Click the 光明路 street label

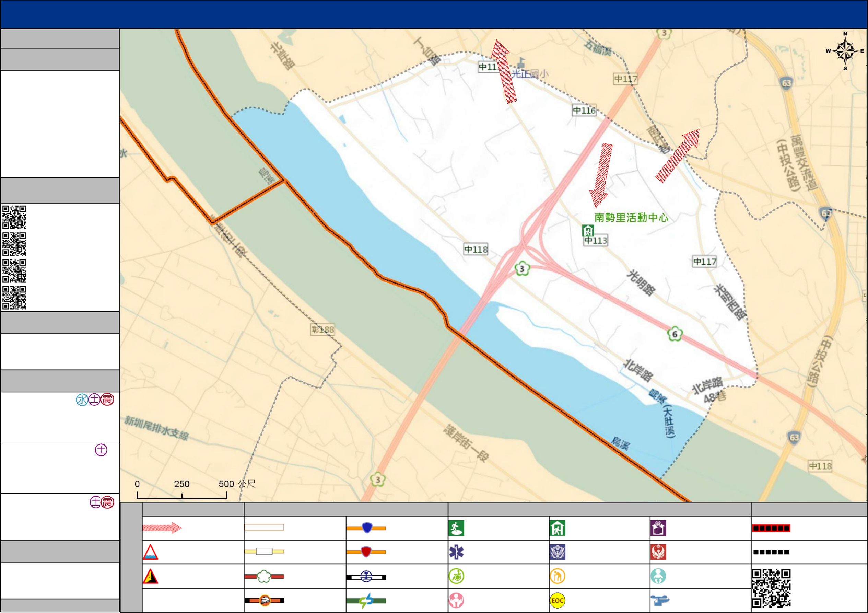[641, 283]
